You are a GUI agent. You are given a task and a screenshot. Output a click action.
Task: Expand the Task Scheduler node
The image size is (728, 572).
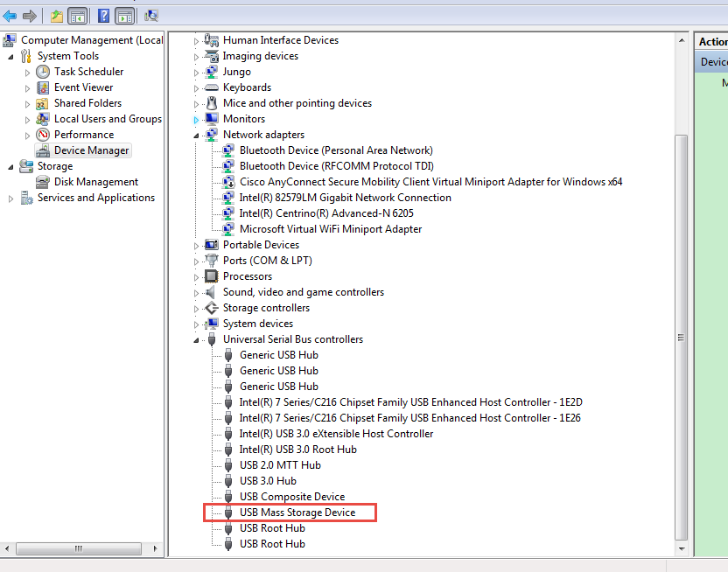click(x=27, y=73)
